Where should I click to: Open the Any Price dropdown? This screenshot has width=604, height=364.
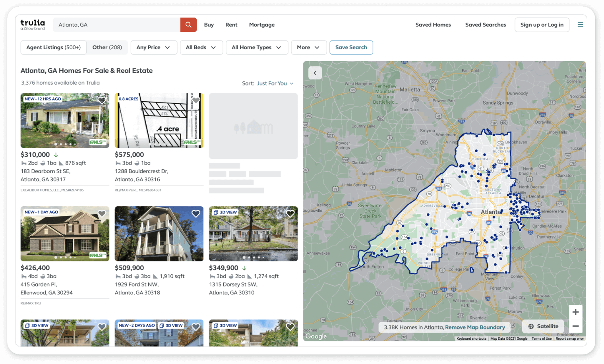(154, 47)
